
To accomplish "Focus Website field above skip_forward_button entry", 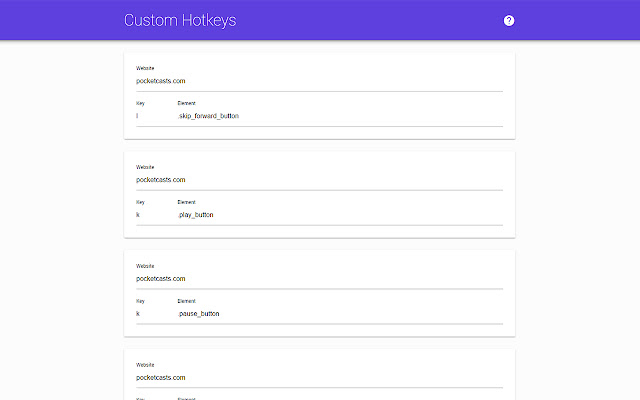I will coord(318,81).
